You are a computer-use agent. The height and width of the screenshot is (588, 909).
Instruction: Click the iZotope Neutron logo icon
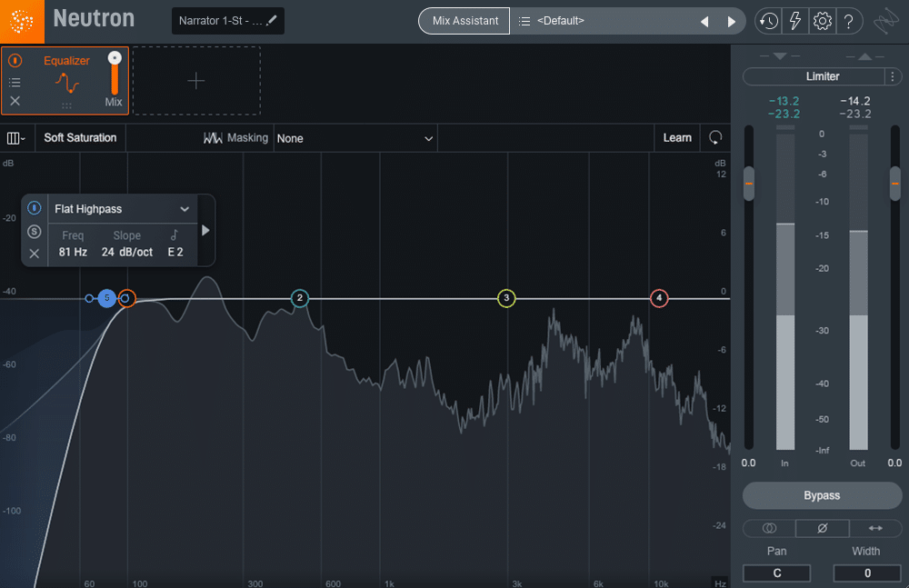click(x=22, y=22)
